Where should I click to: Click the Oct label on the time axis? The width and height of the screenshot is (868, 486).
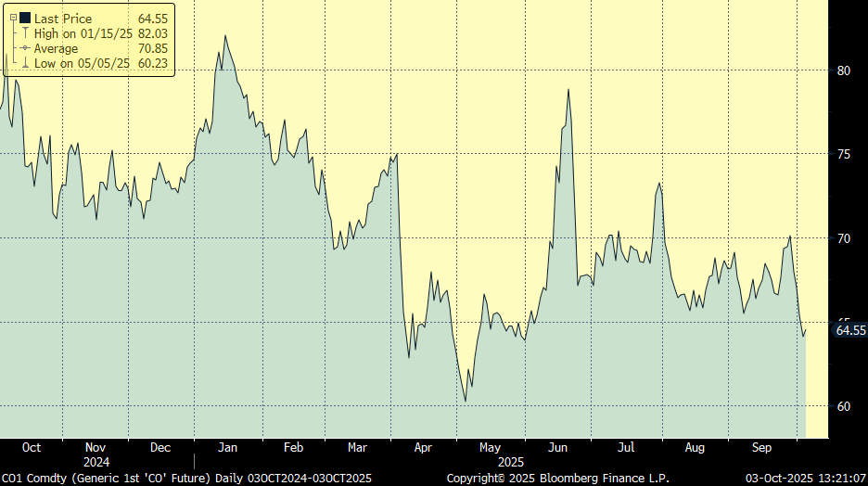click(x=31, y=448)
